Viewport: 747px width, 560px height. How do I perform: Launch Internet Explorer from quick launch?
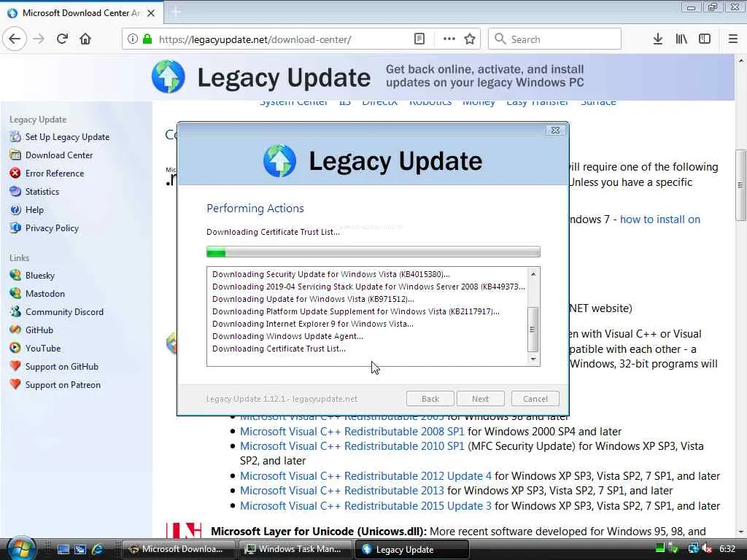point(97,549)
